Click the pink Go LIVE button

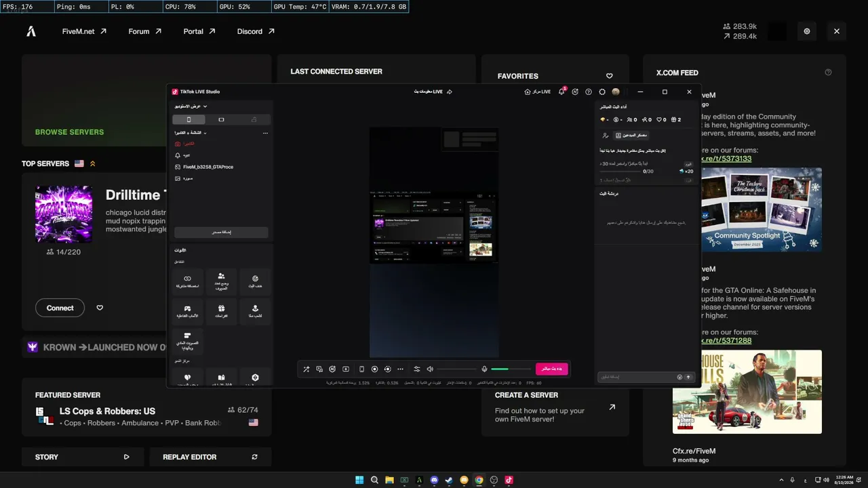pyautogui.click(x=552, y=369)
